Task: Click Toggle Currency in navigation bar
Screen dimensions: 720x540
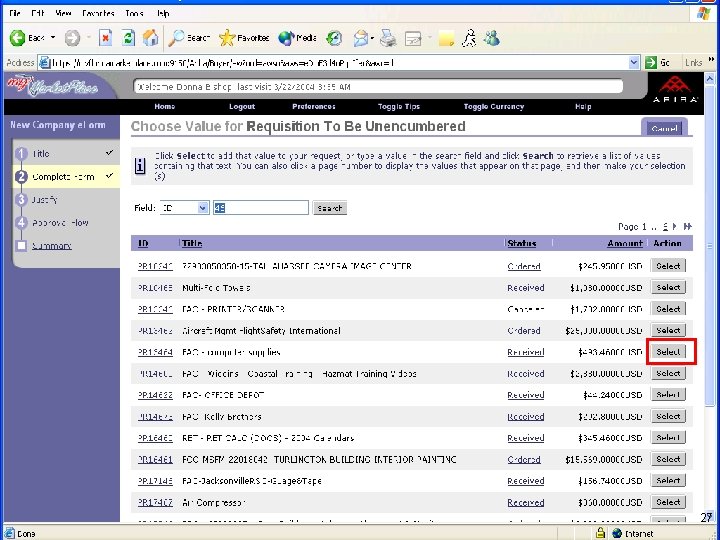Action: pyautogui.click(x=494, y=107)
